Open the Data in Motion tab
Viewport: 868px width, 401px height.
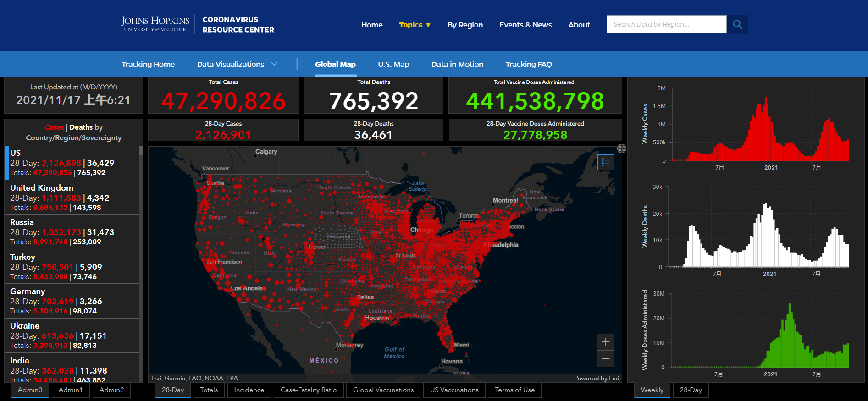[x=457, y=64]
